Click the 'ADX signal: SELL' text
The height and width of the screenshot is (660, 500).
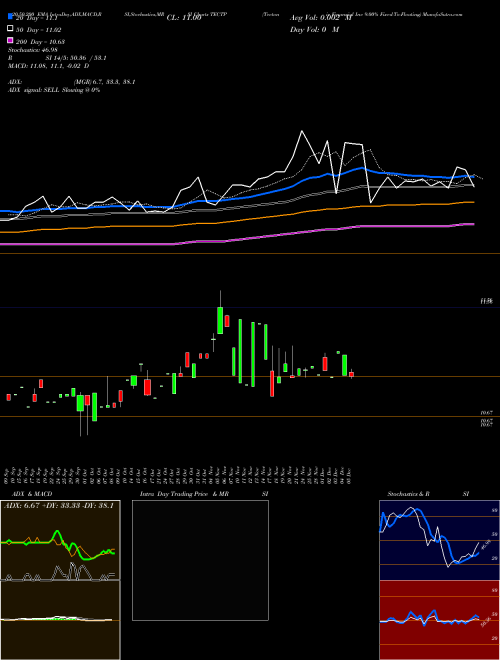pos(34,90)
